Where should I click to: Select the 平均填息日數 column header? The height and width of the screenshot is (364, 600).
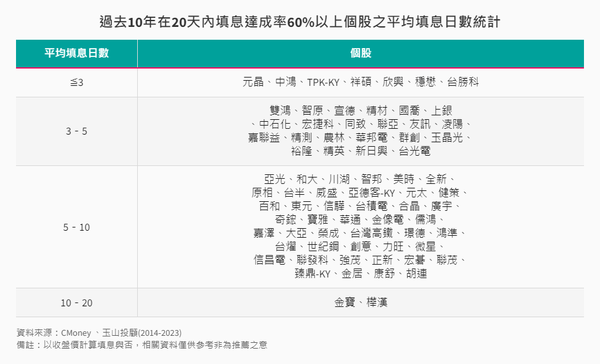[76, 53]
